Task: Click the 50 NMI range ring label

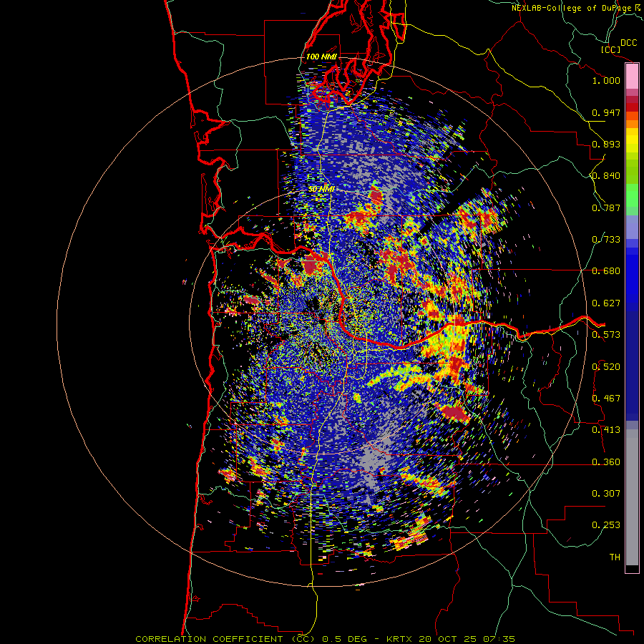Action: (321, 190)
